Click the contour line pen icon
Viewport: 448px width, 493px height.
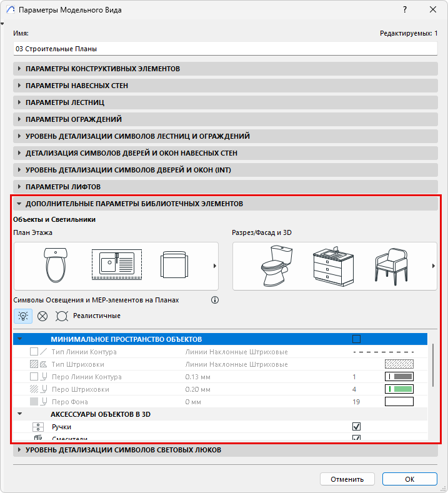(x=39, y=377)
